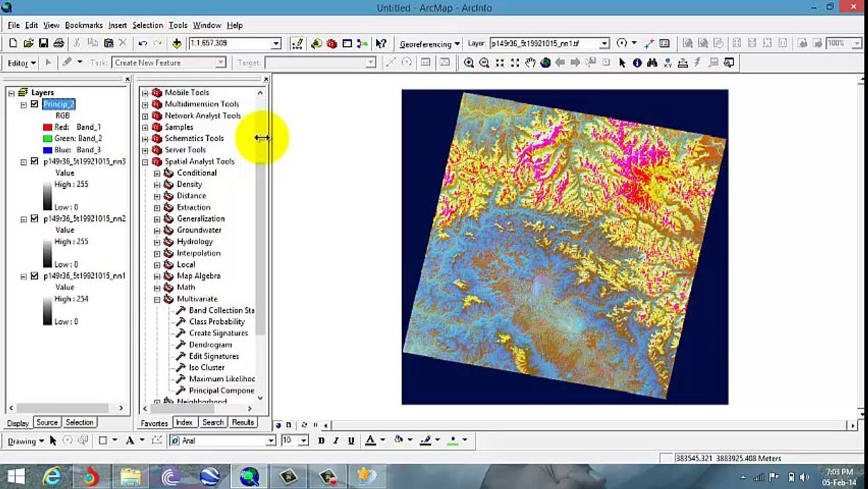Expand the Map Algebra toolset
Viewport: 868px width, 489px height.
(157, 276)
